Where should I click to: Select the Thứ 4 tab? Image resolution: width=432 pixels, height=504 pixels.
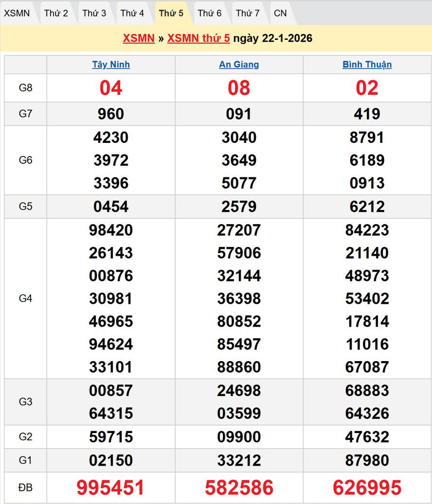[132, 13]
